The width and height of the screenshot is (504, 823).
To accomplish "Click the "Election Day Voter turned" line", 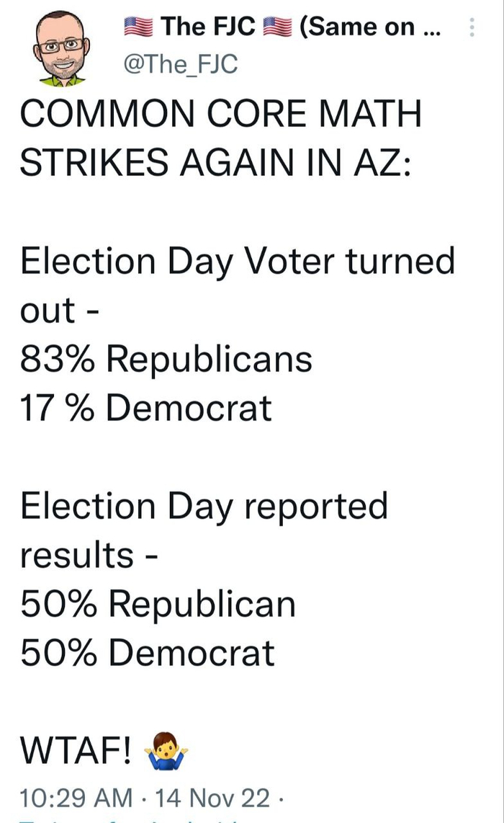I will (238, 261).
